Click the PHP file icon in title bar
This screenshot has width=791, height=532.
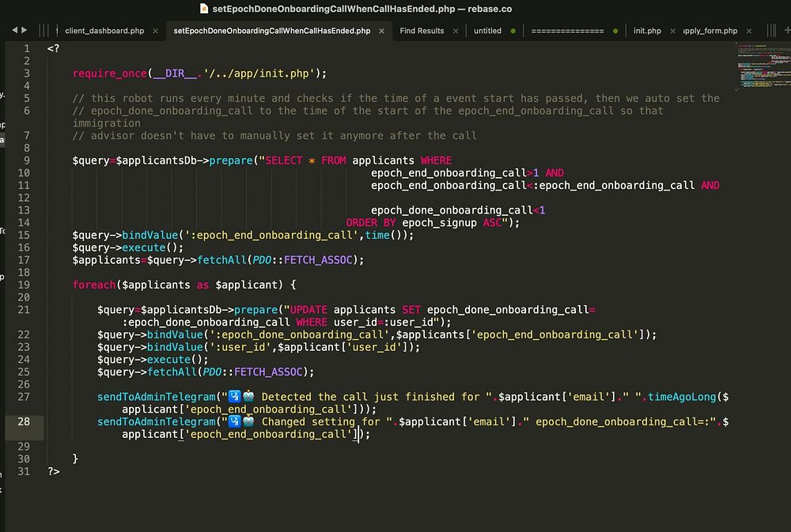pyautogui.click(x=204, y=8)
